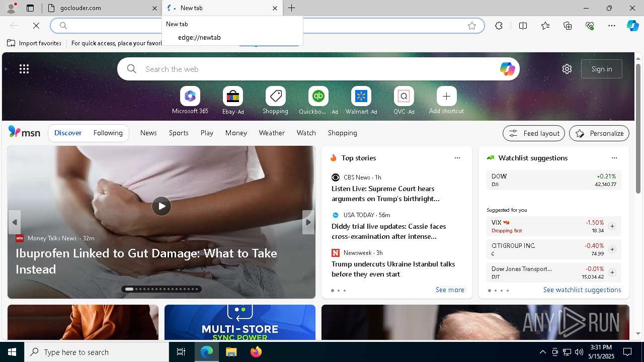644x362 pixels.
Task: Open the Extensions puzzle icon
Action: (499, 26)
